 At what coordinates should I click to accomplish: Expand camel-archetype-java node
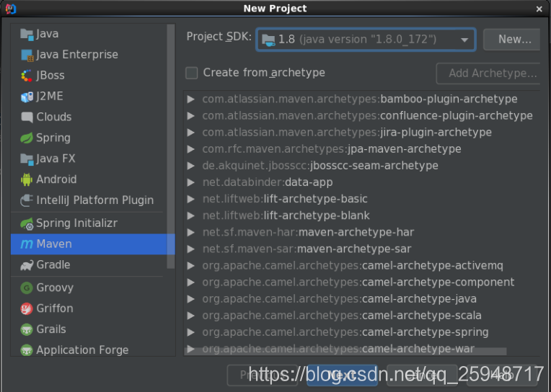[x=191, y=299]
